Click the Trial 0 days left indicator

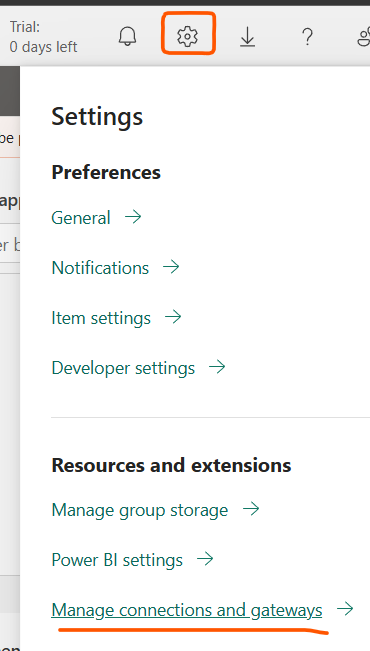[43, 37]
